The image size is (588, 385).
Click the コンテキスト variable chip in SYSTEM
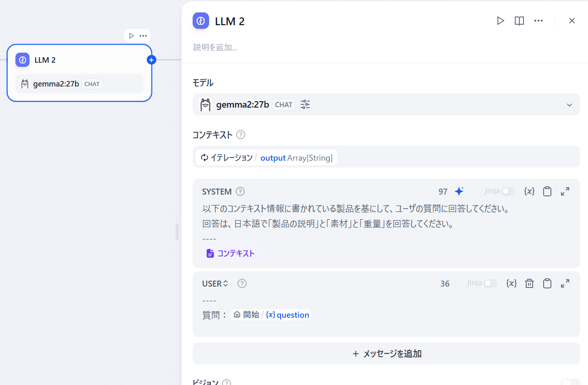231,253
